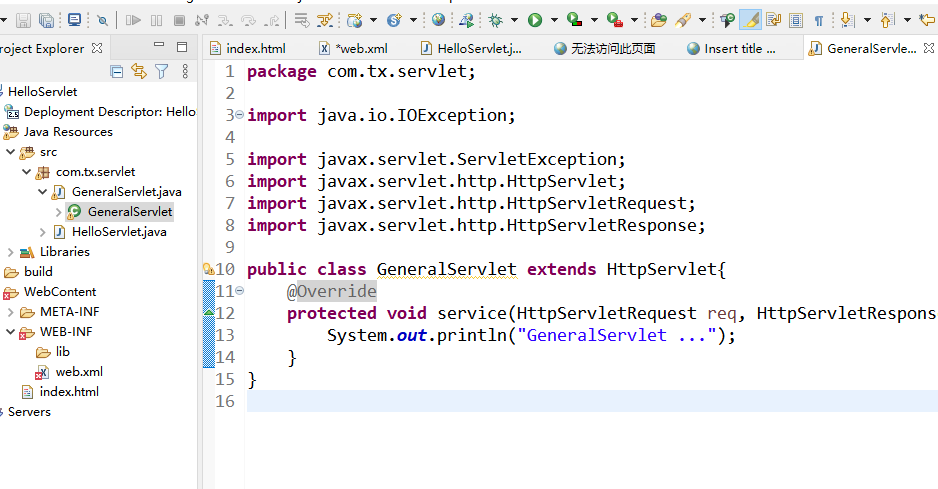Close the Project Explorer view tab
The width and height of the screenshot is (938, 489).
pyautogui.click(x=97, y=48)
